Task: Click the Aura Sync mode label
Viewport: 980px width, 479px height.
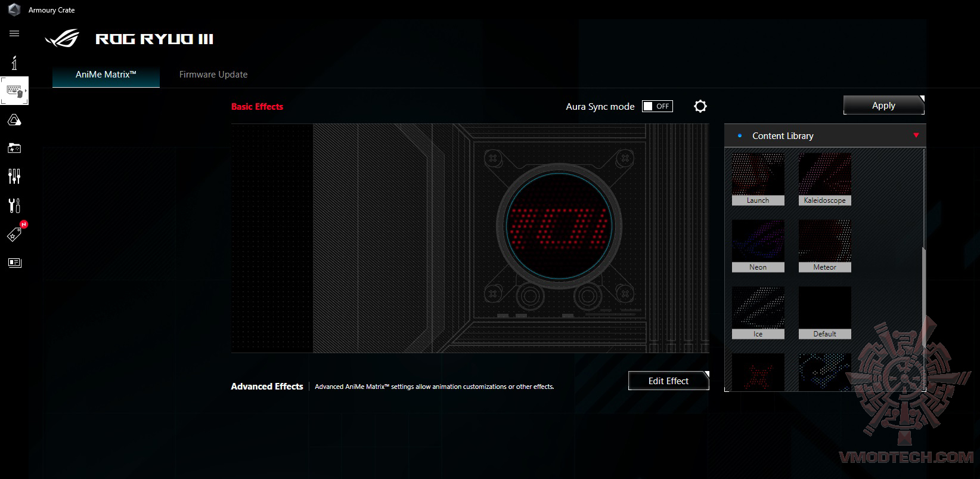Action: coord(600,106)
